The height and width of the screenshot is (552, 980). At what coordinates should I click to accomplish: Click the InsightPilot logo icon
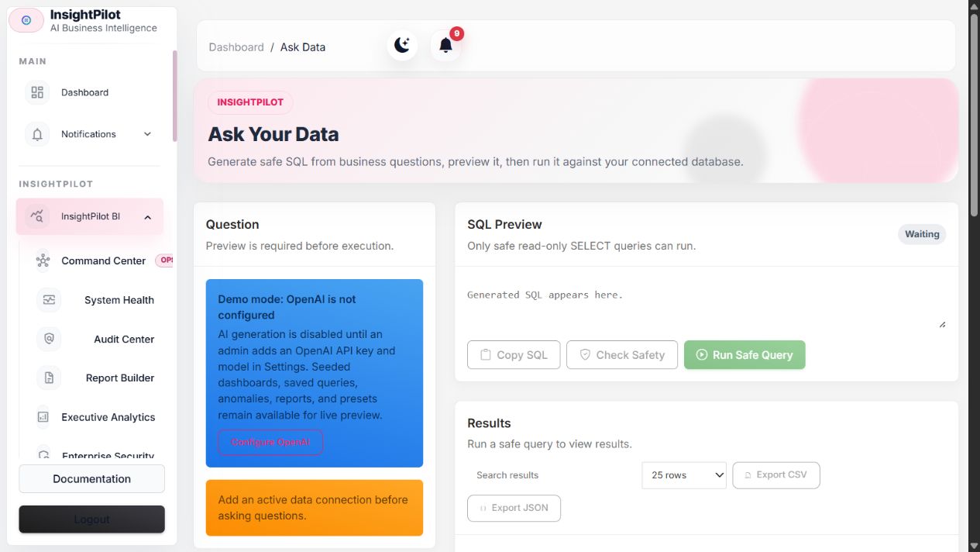pos(26,20)
